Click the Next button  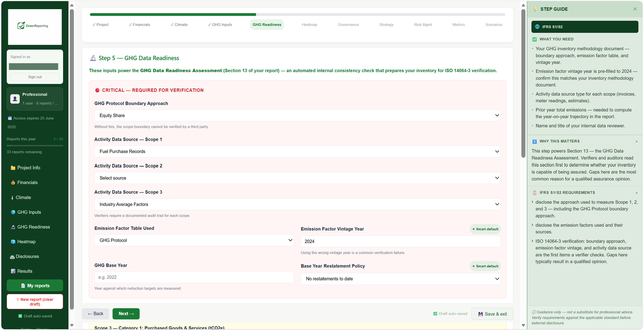pos(126,314)
